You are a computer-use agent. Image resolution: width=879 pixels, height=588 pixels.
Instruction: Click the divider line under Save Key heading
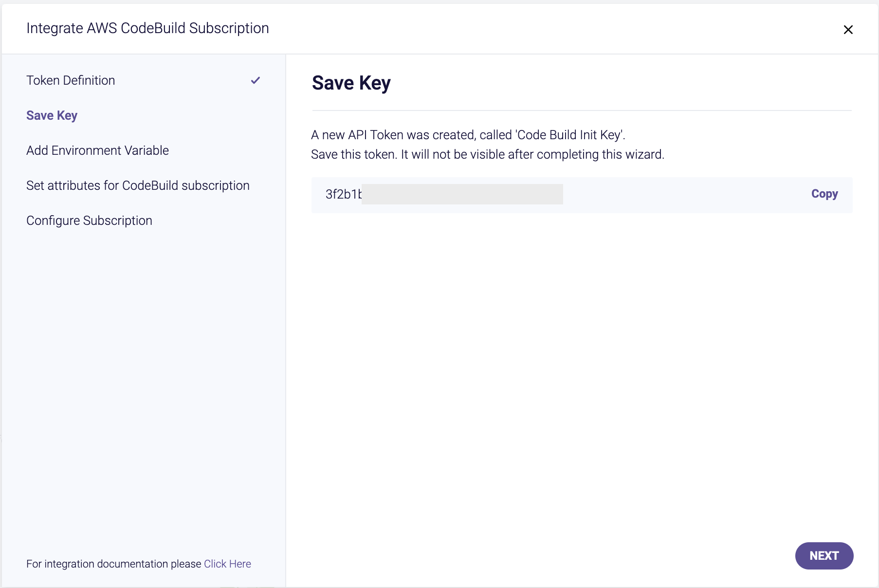pyautogui.click(x=582, y=110)
